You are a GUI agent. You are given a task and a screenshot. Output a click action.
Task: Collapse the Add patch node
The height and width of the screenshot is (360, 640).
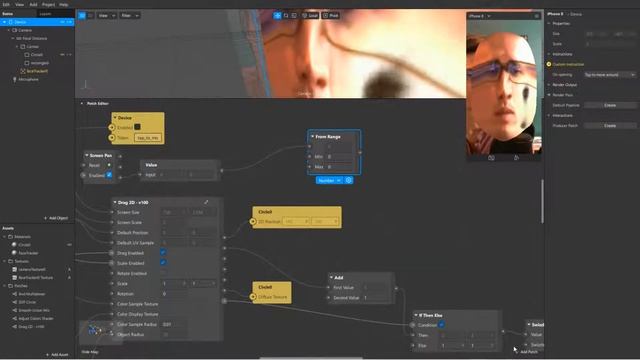[x=331, y=278]
